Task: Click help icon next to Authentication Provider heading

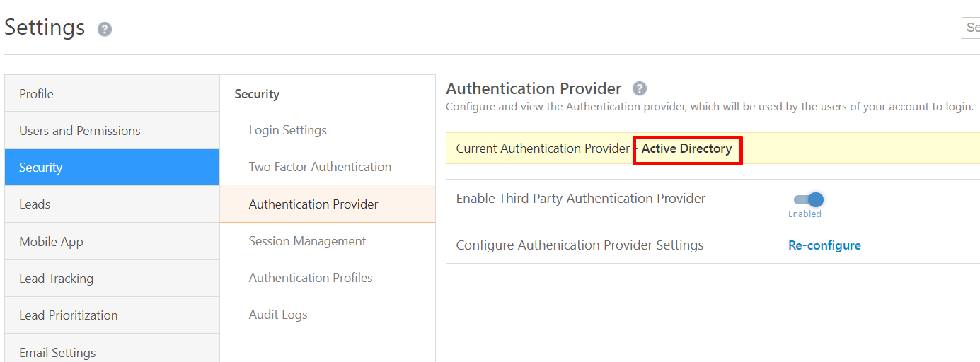Action: coord(640,89)
